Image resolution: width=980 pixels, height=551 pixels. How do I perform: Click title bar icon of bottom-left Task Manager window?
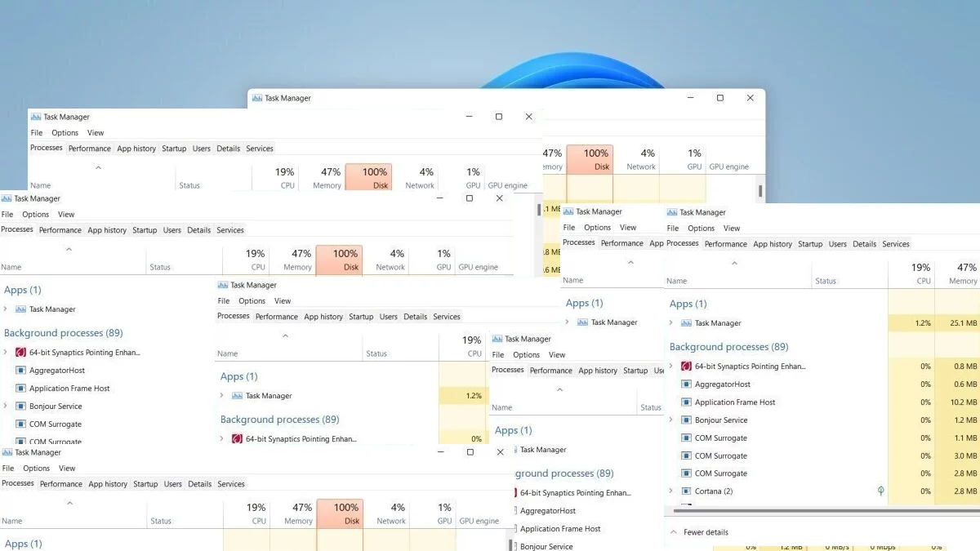point(7,452)
